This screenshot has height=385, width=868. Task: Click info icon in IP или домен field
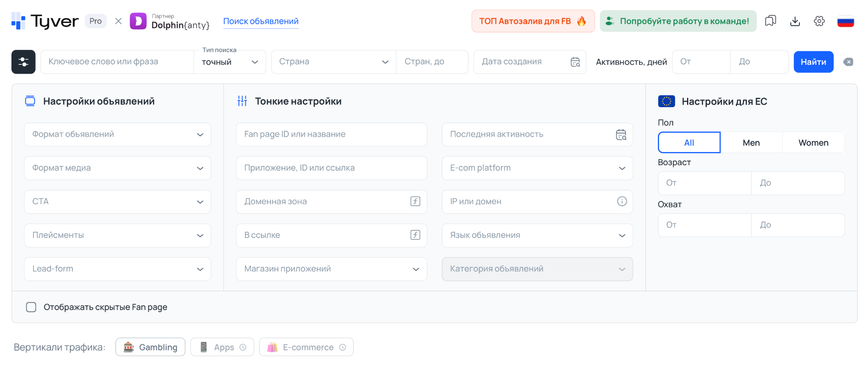tap(621, 202)
